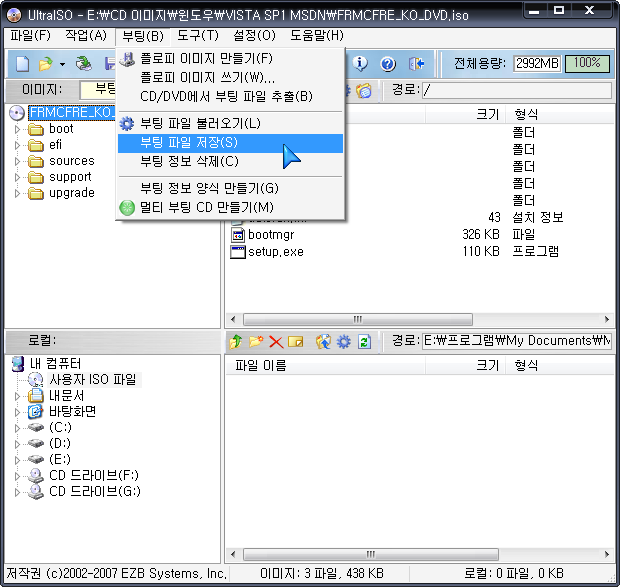Click the red X delete icon
Viewport: 620px width, 587px height.
276,342
